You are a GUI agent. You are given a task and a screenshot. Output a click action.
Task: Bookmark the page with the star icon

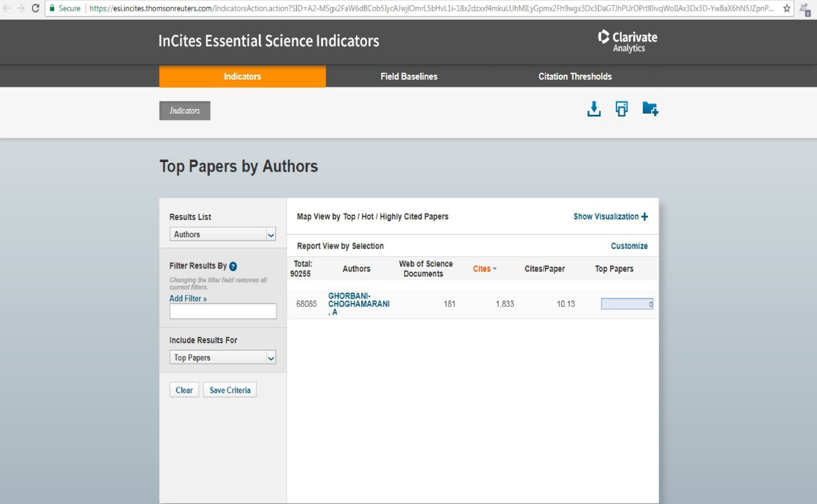(x=787, y=8)
